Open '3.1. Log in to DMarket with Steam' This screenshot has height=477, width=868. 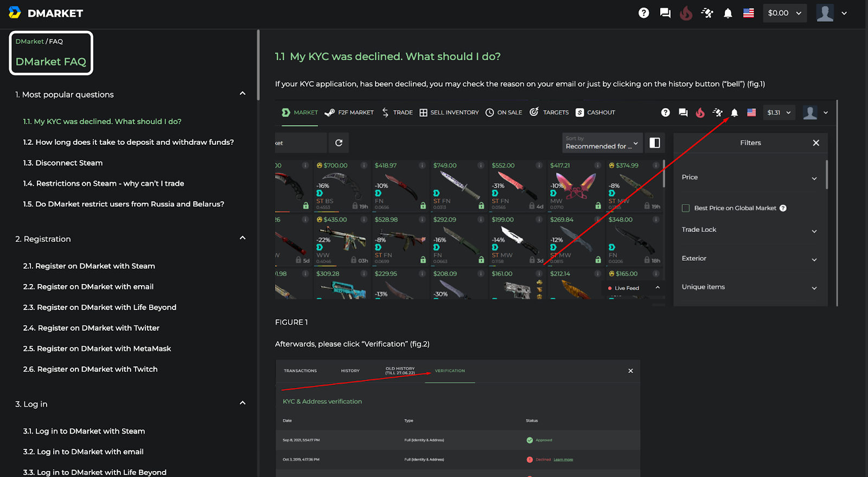point(84,431)
